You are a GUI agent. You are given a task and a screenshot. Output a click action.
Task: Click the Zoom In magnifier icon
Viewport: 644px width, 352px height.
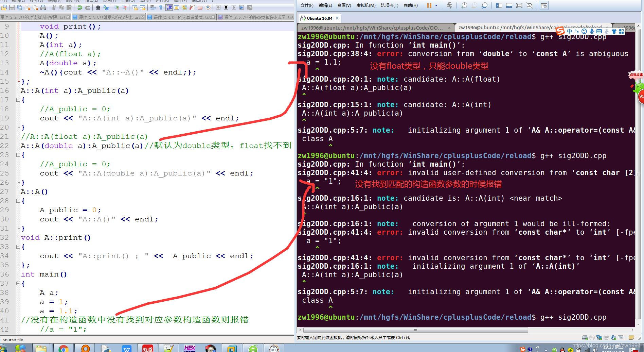click(x=116, y=7)
